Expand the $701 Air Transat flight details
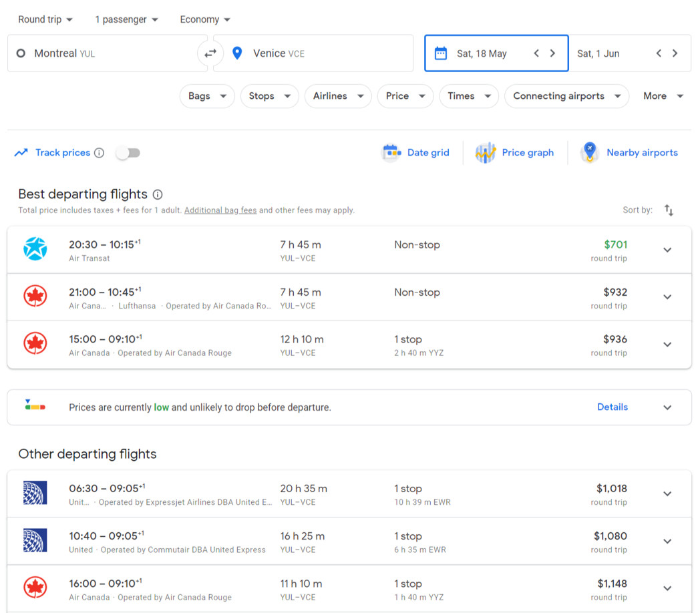The height and width of the screenshot is (613, 700). point(667,249)
